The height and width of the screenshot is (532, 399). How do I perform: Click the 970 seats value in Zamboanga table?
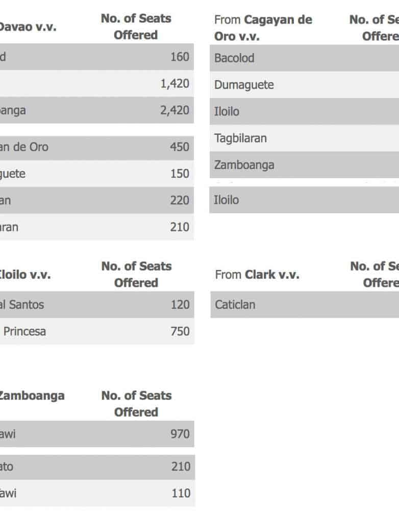[x=180, y=434]
